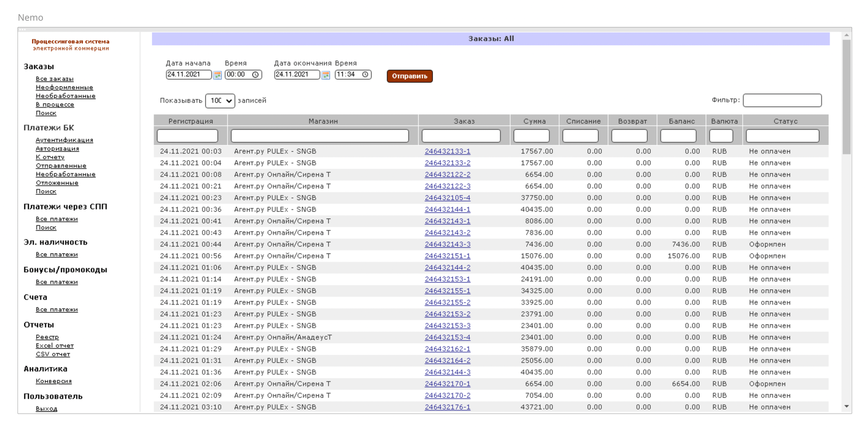Open Все платежи under Бонусы/промокоды
Image resolution: width=868 pixels, height=427 pixels.
(x=56, y=282)
